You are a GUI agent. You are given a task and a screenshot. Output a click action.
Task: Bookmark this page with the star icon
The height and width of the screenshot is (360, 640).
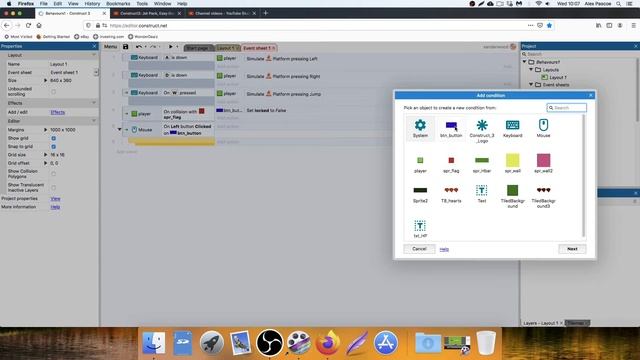(x=549, y=25)
